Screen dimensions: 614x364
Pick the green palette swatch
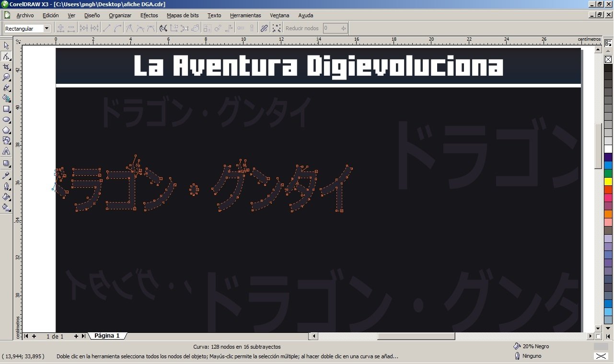pos(608,173)
